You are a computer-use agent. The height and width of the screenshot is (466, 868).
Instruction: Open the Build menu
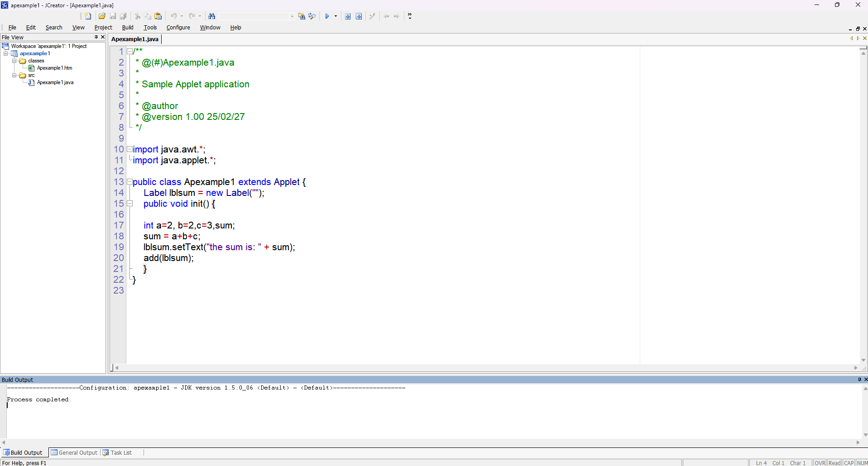point(128,28)
